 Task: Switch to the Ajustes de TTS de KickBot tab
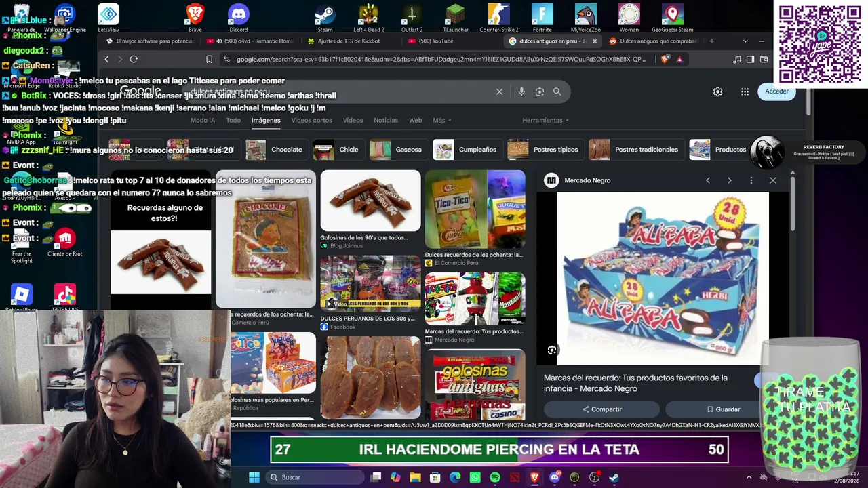[x=349, y=41]
